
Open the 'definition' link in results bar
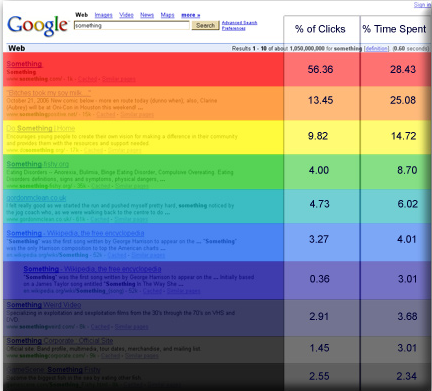point(376,48)
